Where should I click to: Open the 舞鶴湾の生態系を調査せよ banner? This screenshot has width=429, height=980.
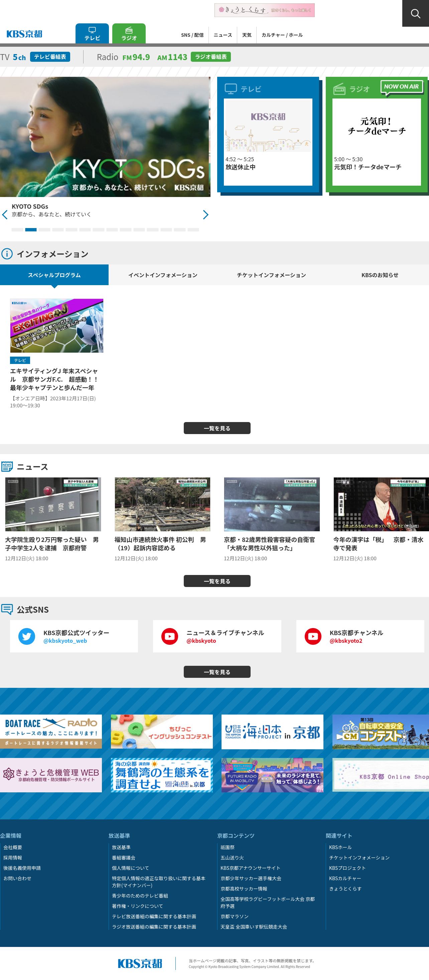[x=162, y=775]
